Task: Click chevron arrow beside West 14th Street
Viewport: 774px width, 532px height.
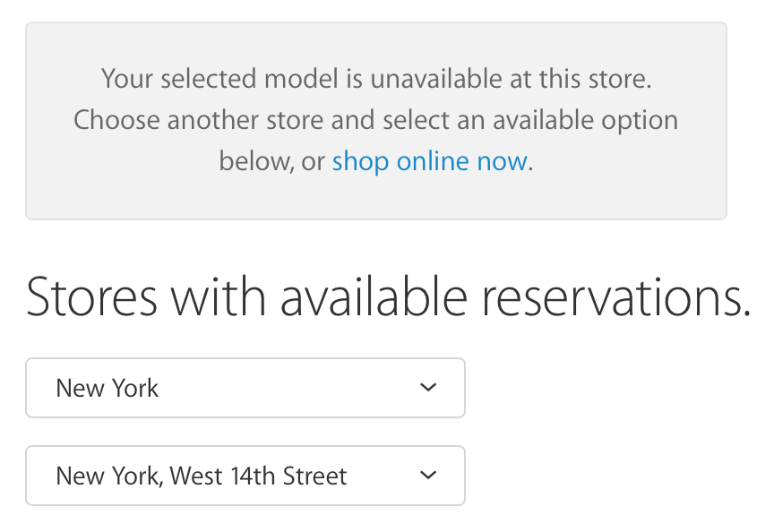Action: coord(428,476)
